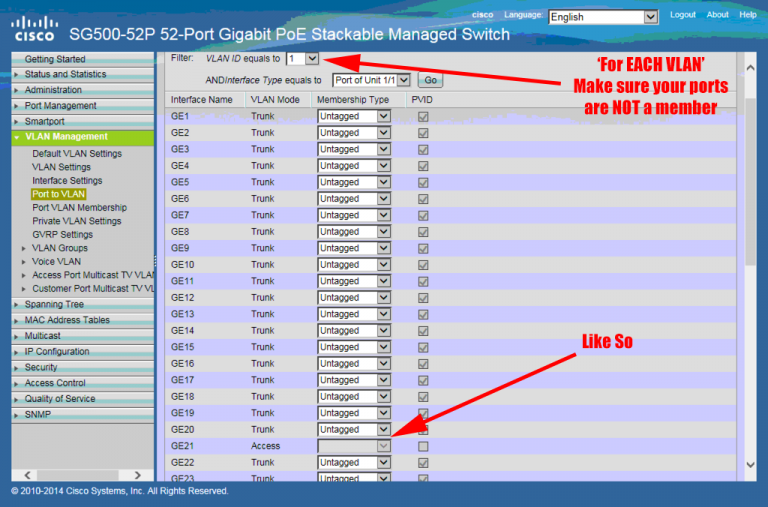The width and height of the screenshot is (768, 507).
Task: Open Getting Started page
Action: pyautogui.click(x=82, y=59)
